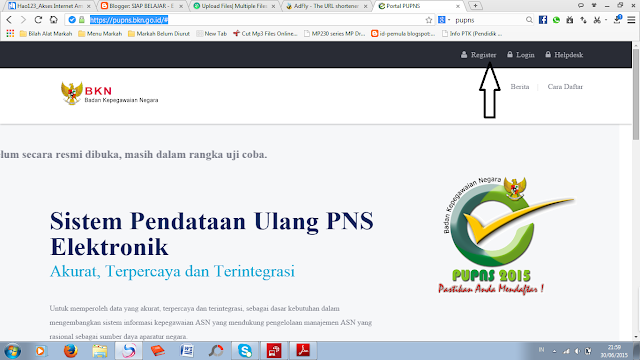This screenshot has height=360, width=640.
Task: Open the downloads toolbar icon
Action: click(617, 19)
